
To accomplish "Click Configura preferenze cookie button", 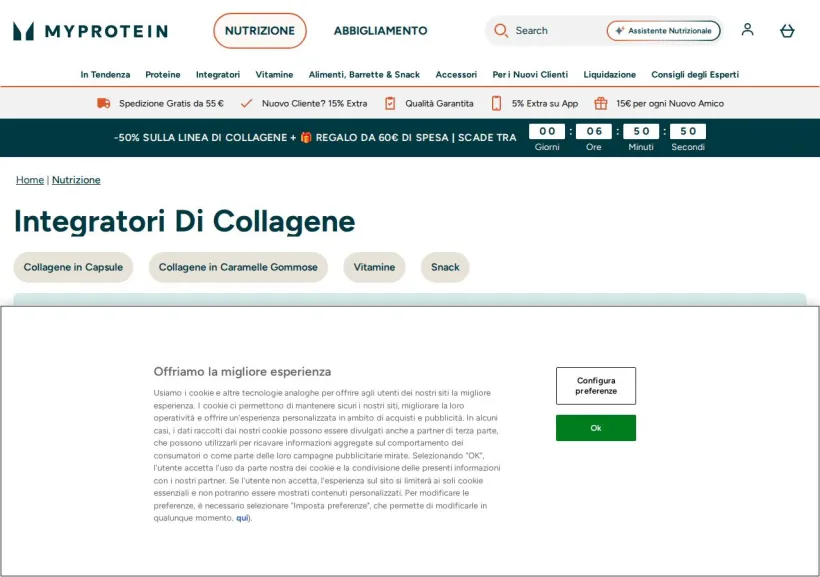I will click(596, 386).
